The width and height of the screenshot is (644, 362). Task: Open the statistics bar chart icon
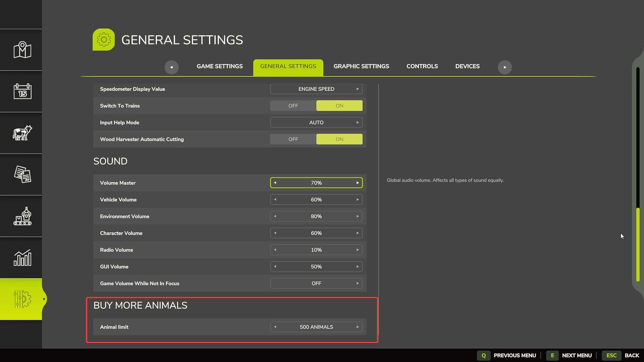click(x=22, y=257)
